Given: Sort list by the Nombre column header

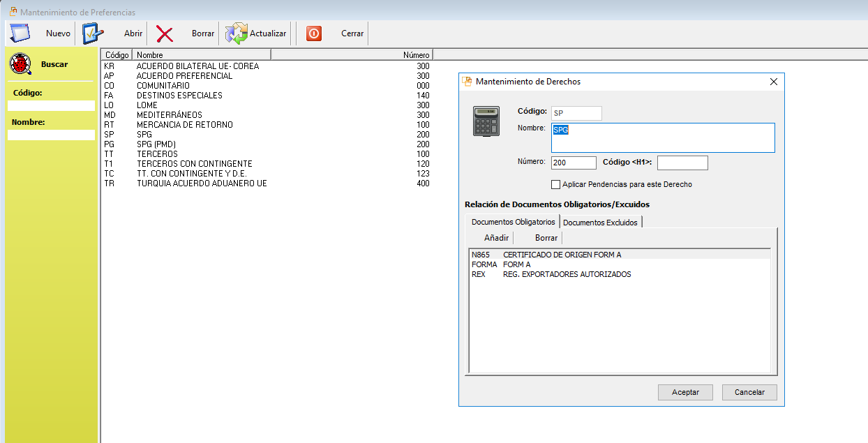Looking at the screenshot, I should point(202,54).
